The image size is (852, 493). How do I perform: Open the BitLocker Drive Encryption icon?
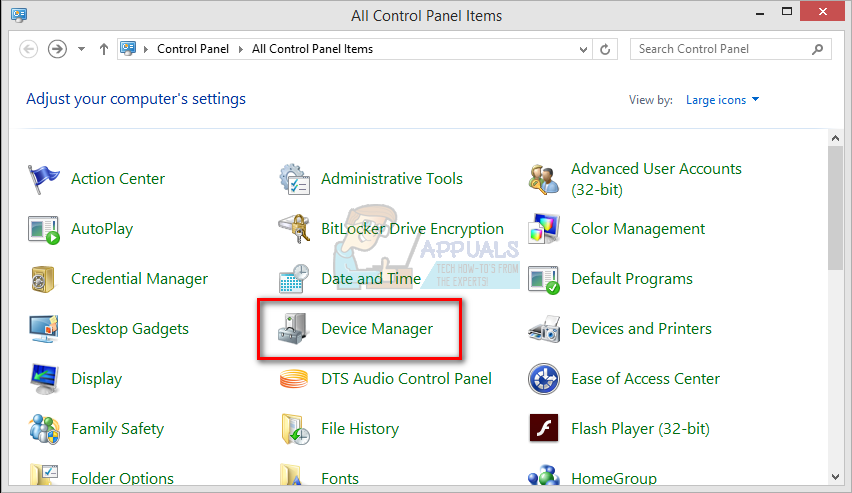(294, 229)
